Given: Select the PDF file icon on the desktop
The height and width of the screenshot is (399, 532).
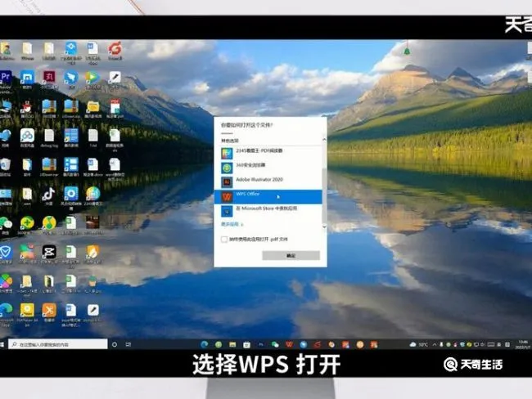Looking at the screenshot, I should [115, 106].
